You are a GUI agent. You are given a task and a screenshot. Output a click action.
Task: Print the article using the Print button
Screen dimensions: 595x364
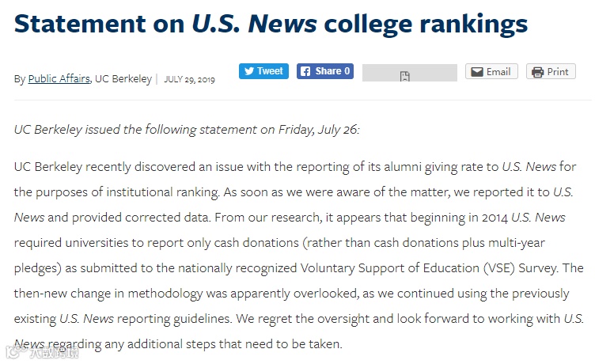pos(551,72)
